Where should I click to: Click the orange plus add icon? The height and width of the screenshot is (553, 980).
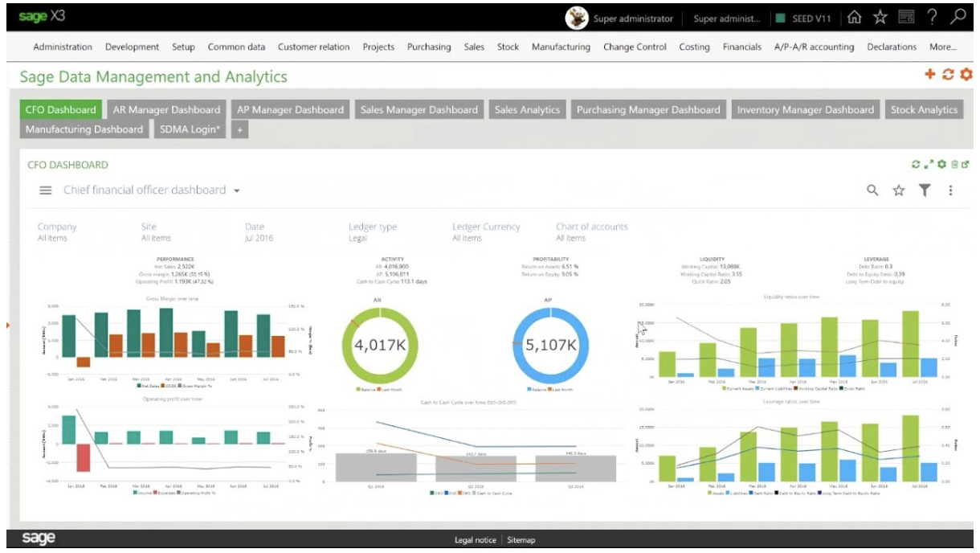click(930, 74)
